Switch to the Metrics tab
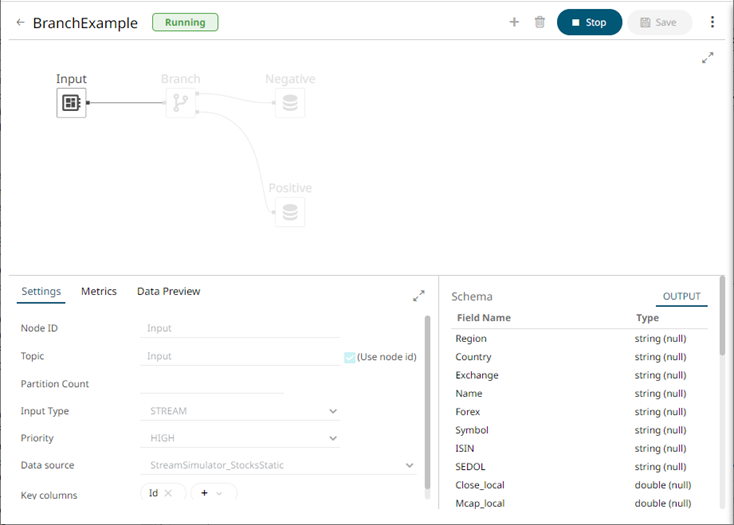734x525 pixels. 99,291
